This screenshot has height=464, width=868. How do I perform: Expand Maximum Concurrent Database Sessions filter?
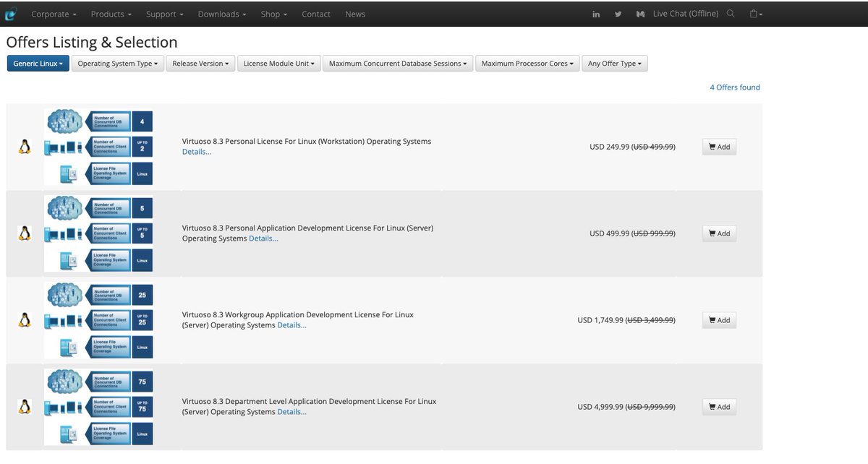coord(398,64)
